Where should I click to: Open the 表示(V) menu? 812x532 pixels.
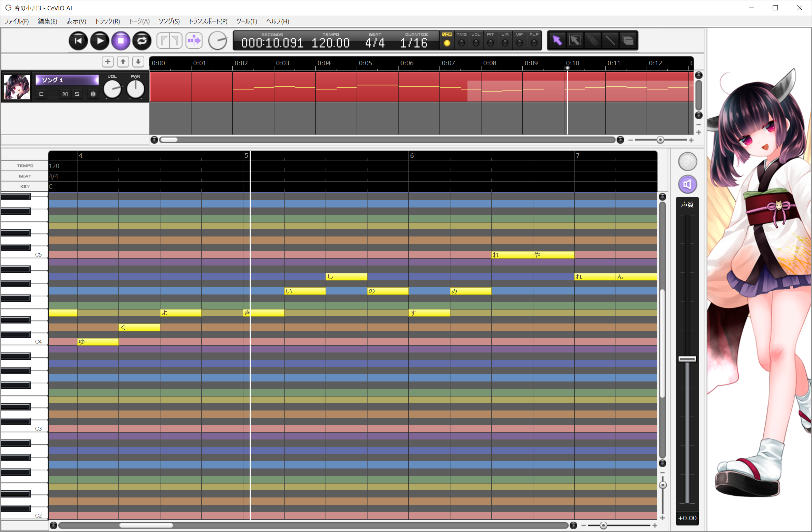pyautogui.click(x=76, y=21)
